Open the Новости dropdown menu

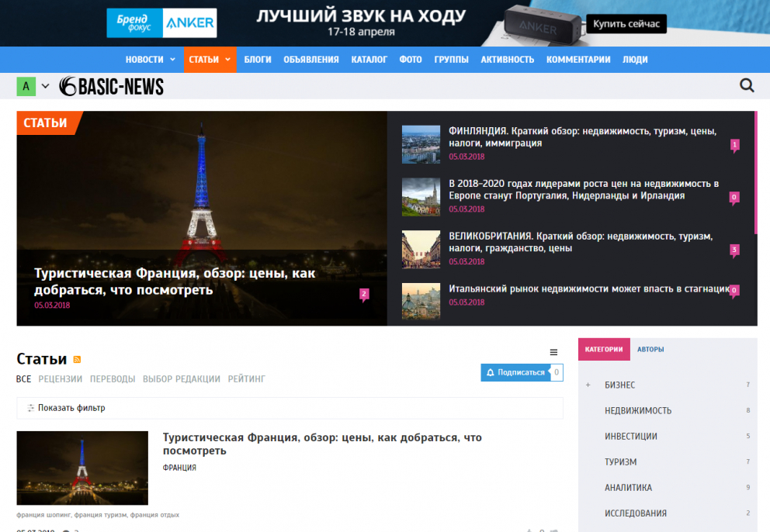(x=149, y=60)
